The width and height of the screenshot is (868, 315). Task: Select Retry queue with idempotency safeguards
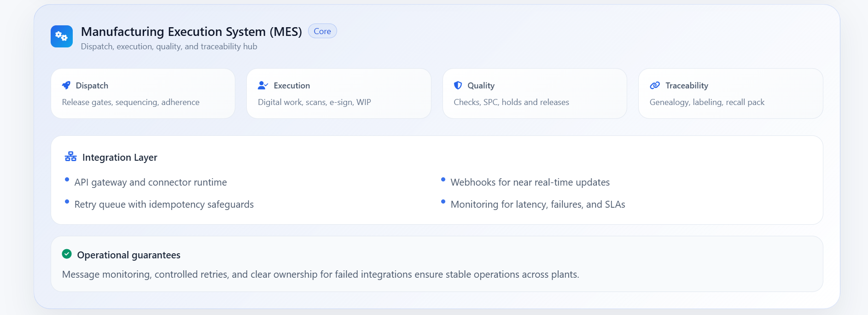pos(164,204)
